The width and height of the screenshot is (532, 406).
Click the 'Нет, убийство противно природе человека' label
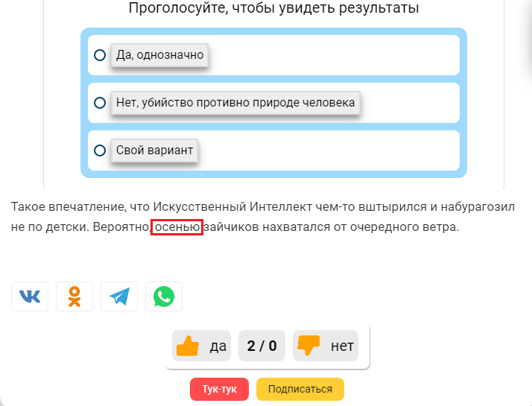tap(235, 103)
